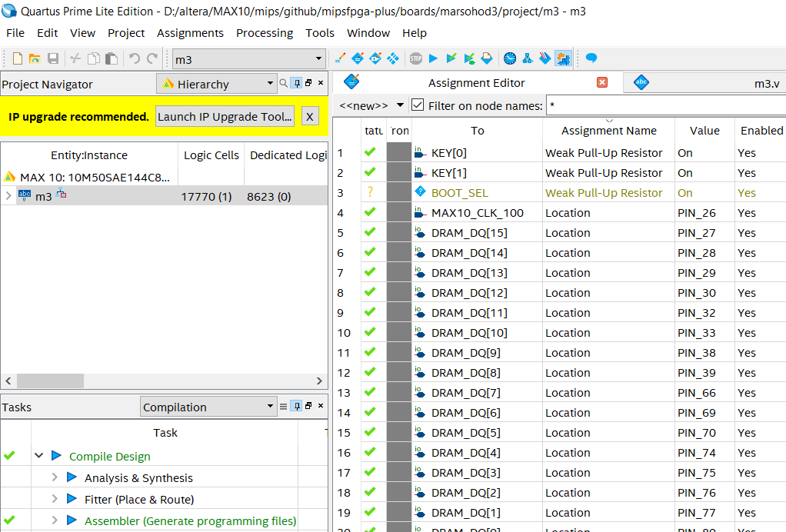The height and width of the screenshot is (532, 786).
Task: Open the Programmer toolbar icon
Action: (x=545, y=58)
